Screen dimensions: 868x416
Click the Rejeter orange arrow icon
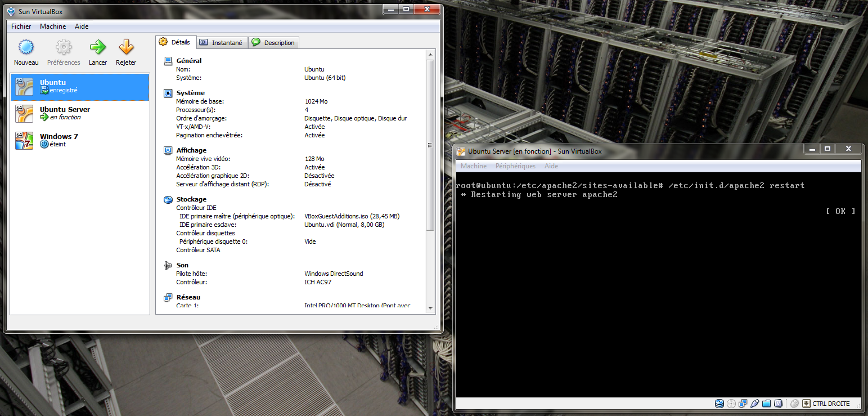point(126,47)
